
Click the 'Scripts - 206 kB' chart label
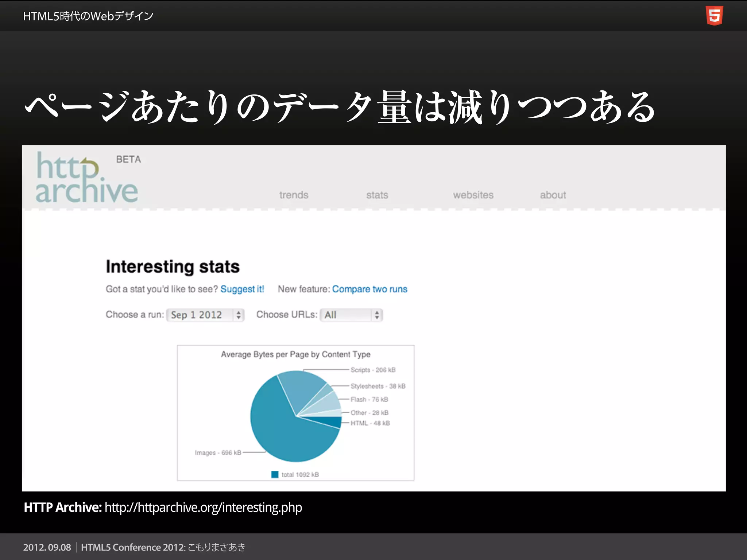pos(373,370)
